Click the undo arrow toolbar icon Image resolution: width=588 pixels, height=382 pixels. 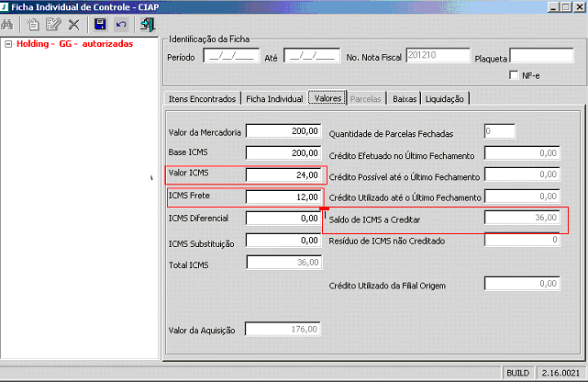click(x=121, y=25)
